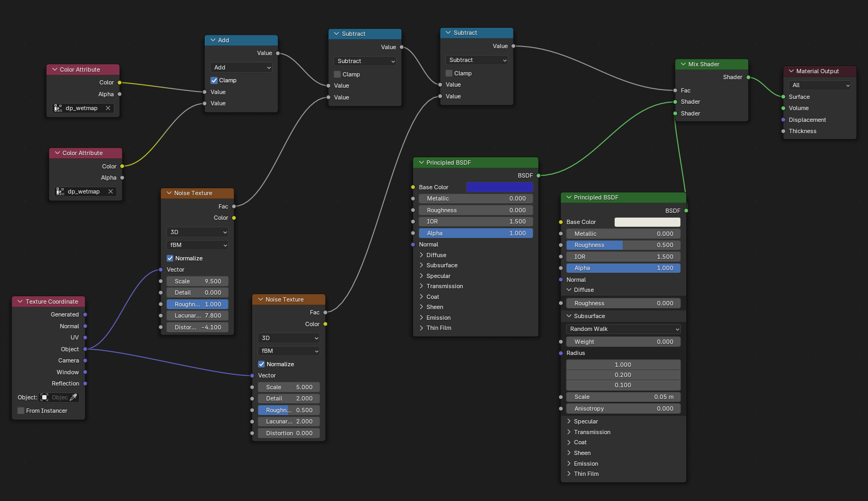868x501 pixels.
Task: Click Object output socket of Texture Coordinate
Action: pyautogui.click(x=85, y=349)
